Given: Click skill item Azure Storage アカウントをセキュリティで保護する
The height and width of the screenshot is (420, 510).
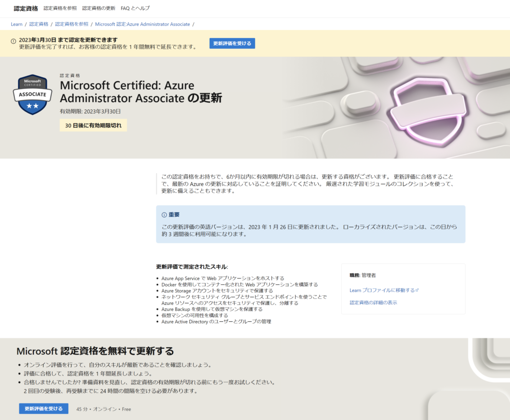Looking at the screenshot, I should point(217,291).
